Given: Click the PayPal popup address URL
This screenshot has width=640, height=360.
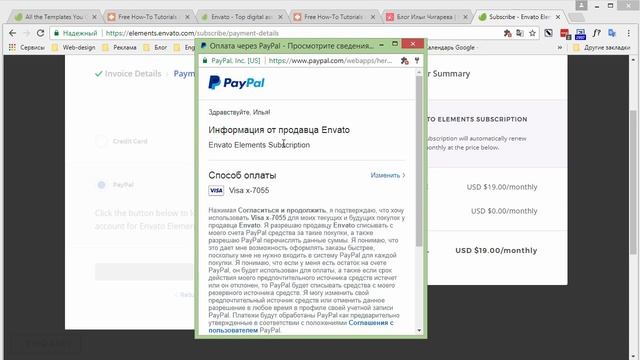Looking at the screenshot, I should [x=331, y=60].
